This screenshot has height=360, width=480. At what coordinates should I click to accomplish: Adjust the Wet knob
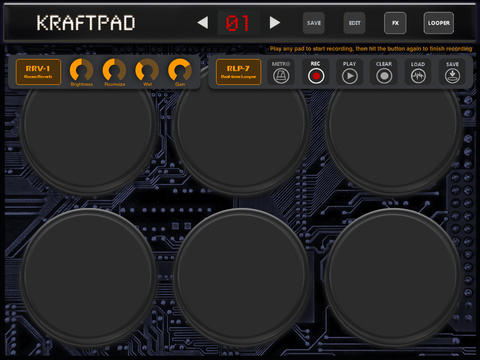click(147, 70)
